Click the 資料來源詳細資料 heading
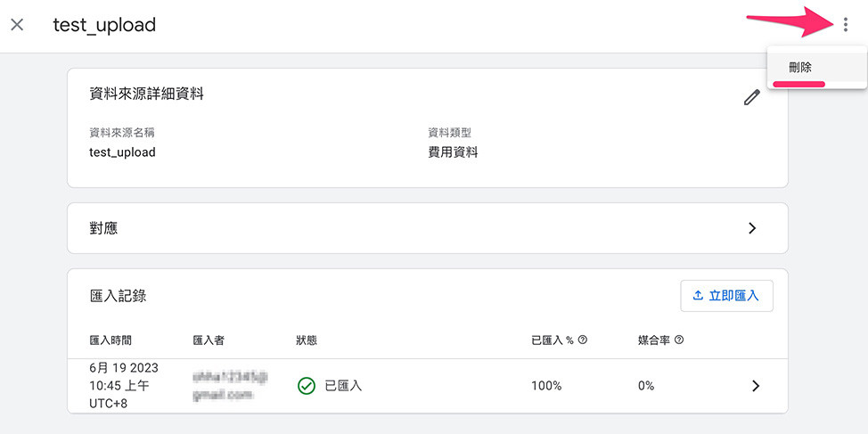868x434 pixels. (147, 94)
